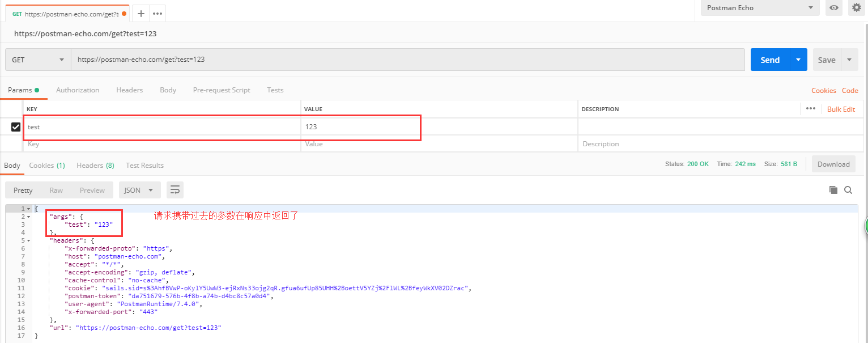Select the postman-echo GET request tab
The height and width of the screenshot is (343, 868).
pos(67,14)
